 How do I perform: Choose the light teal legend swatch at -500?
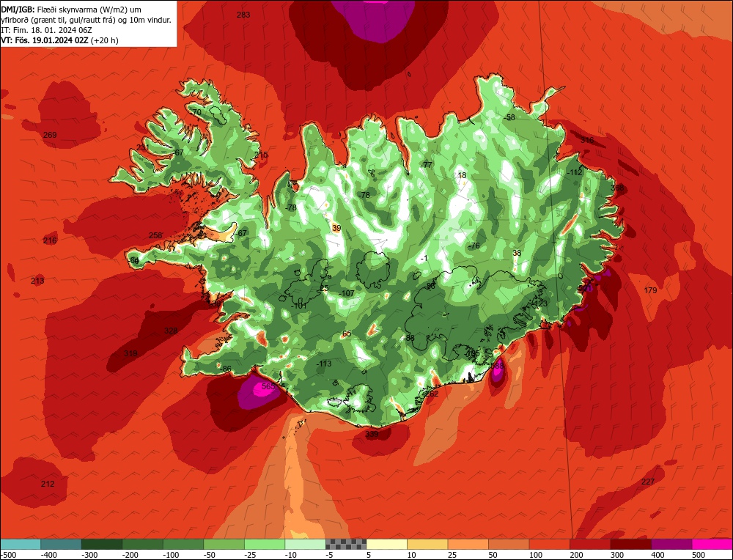pos(21,544)
